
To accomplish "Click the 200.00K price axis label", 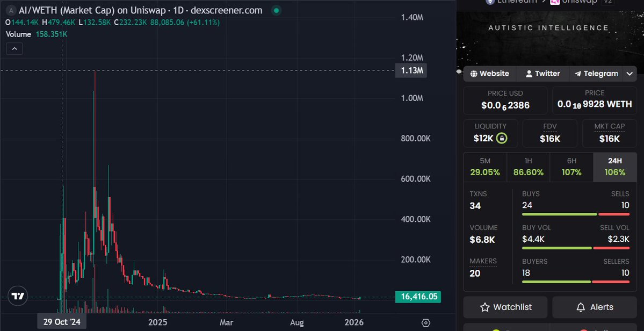I will [416, 260].
